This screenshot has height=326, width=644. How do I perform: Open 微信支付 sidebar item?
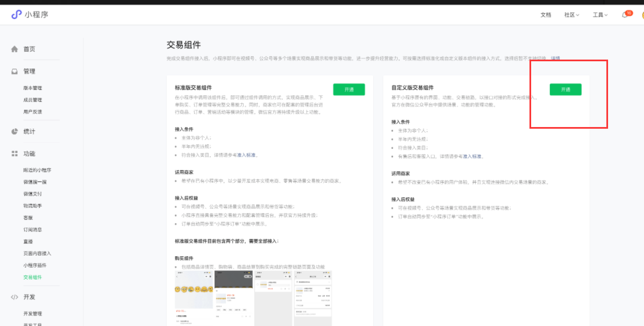(x=33, y=194)
